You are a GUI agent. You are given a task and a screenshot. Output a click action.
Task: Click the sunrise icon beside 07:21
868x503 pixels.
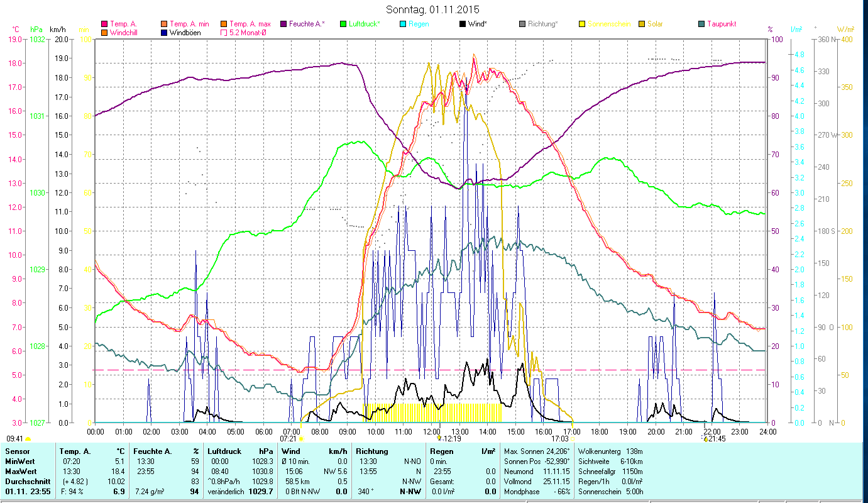(x=301, y=438)
